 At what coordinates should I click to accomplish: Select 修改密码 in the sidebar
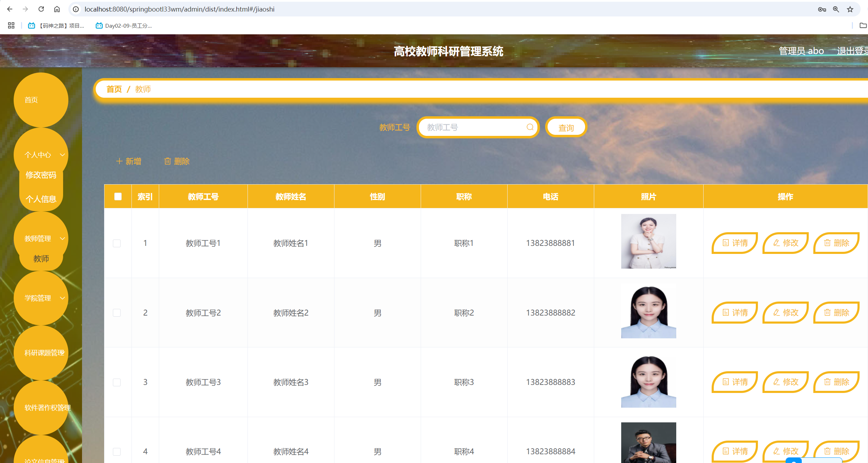click(41, 175)
